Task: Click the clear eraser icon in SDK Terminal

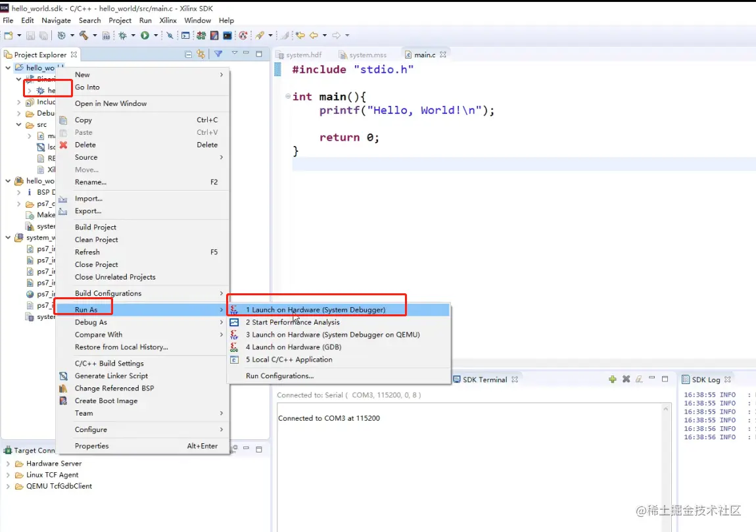Action: pos(640,379)
